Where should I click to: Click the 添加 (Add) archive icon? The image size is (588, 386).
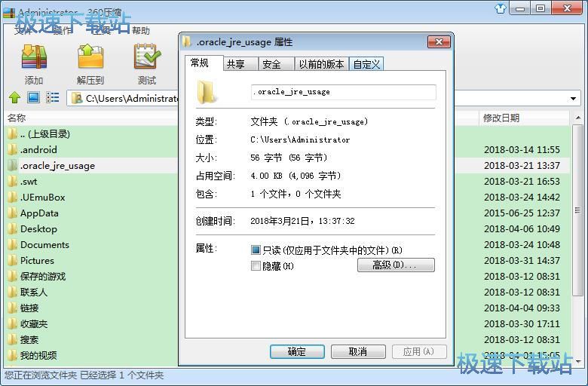(34, 57)
